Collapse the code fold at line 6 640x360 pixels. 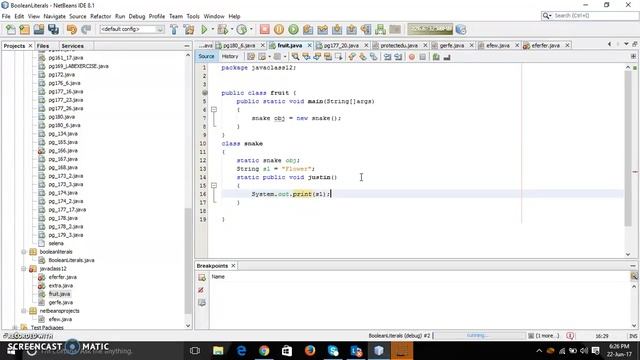click(x=213, y=109)
